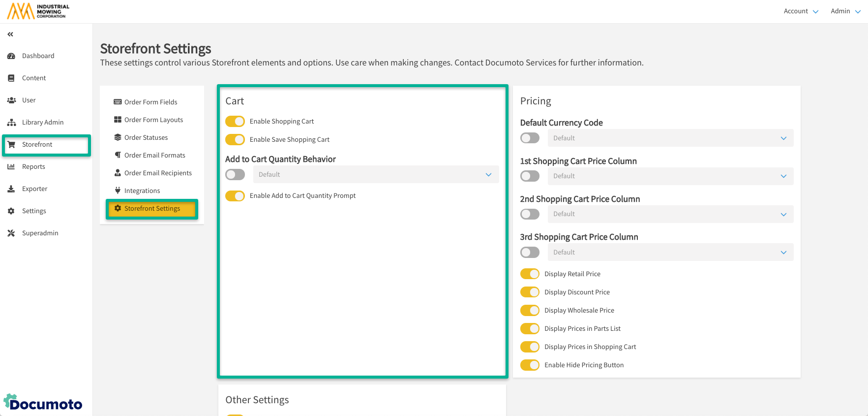This screenshot has width=868, height=416.
Task: Select Order Email Recipients menu item
Action: [x=157, y=173]
